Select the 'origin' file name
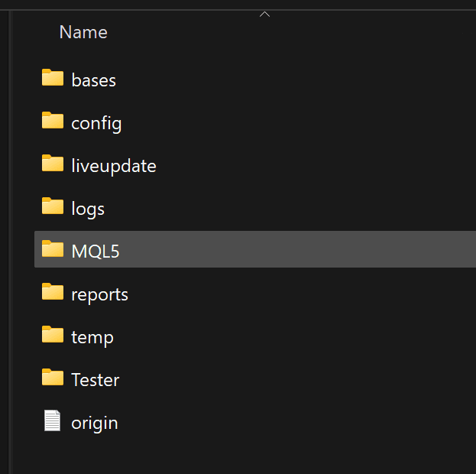This screenshot has width=476, height=474. (x=95, y=424)
